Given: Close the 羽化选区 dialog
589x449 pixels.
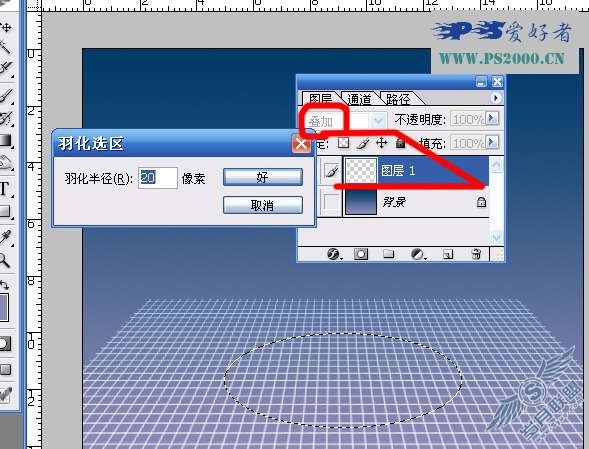Looking at the screenshot, I should (x=301, y=144).
